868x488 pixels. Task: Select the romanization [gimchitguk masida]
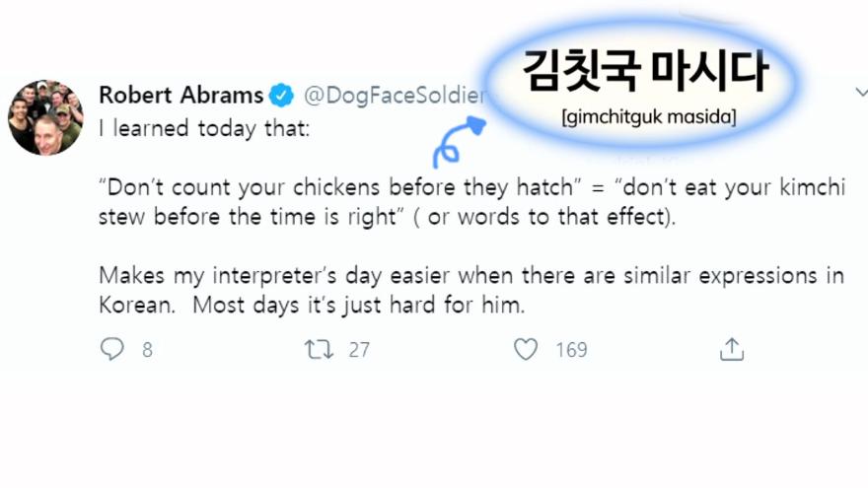pyautogui.click(x=647, y=118)
